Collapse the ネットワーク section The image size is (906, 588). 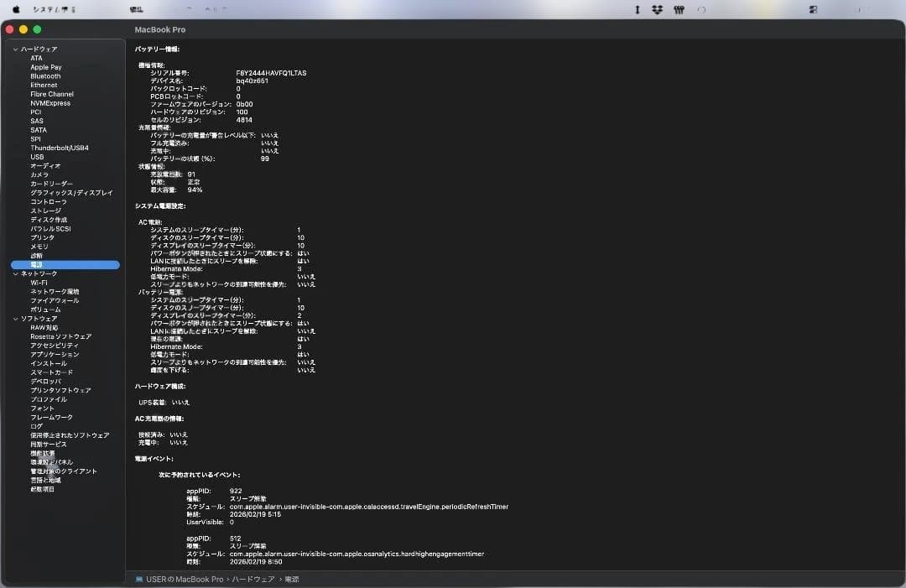pos(16,273)
